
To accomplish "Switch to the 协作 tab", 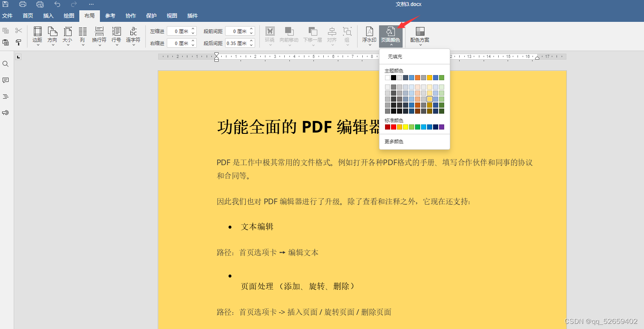I will [131, 16].
